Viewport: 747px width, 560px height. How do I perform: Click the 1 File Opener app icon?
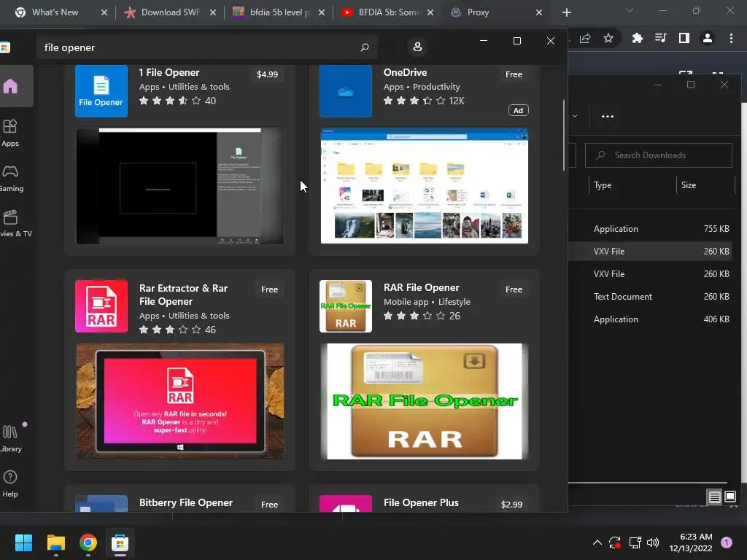[x=101, y=91]
